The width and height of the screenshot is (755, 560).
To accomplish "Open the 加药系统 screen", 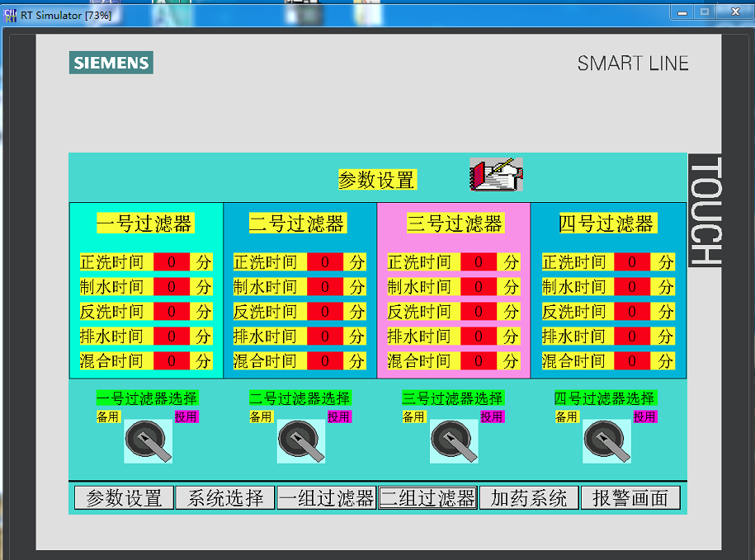I will click(529, 498).
